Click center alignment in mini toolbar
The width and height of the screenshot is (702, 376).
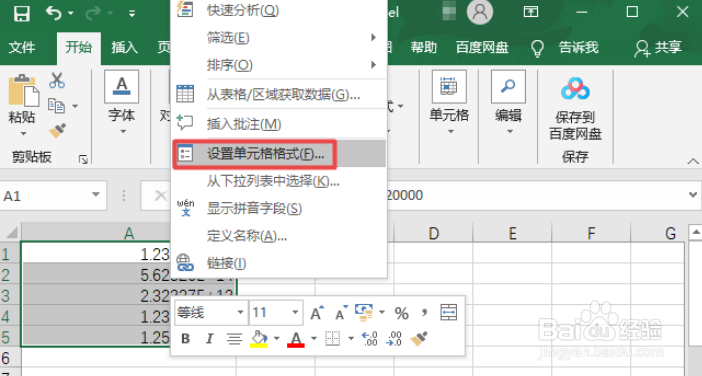coord(234,339)
